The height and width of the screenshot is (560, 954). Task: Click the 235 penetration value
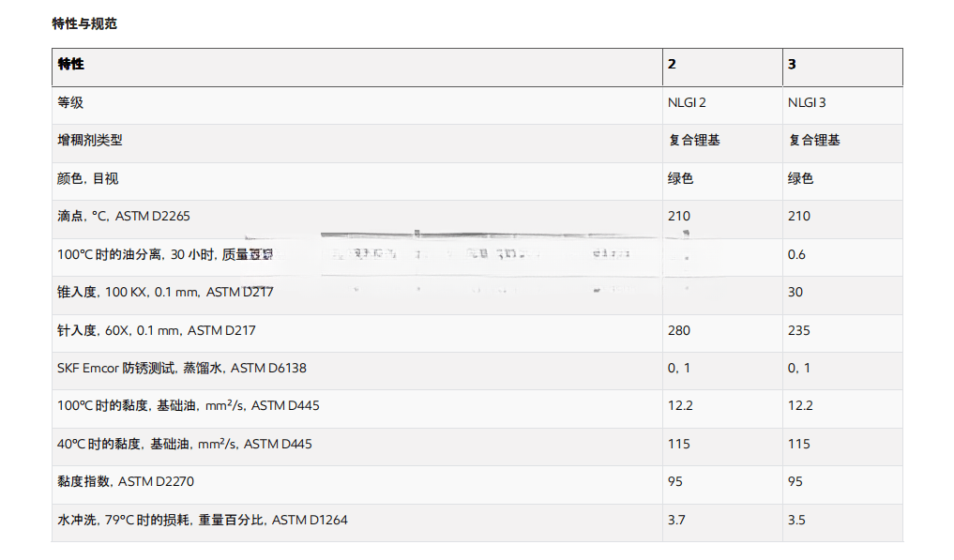tap(799, 330)
